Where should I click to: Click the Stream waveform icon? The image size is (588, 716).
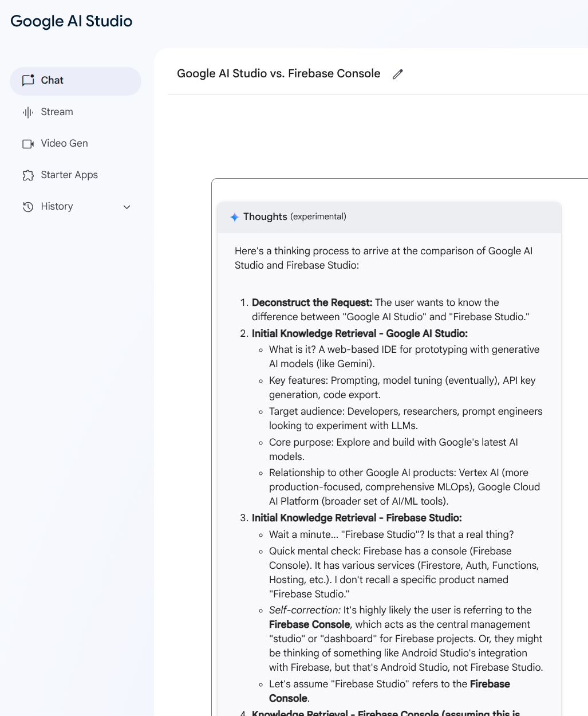28,112
